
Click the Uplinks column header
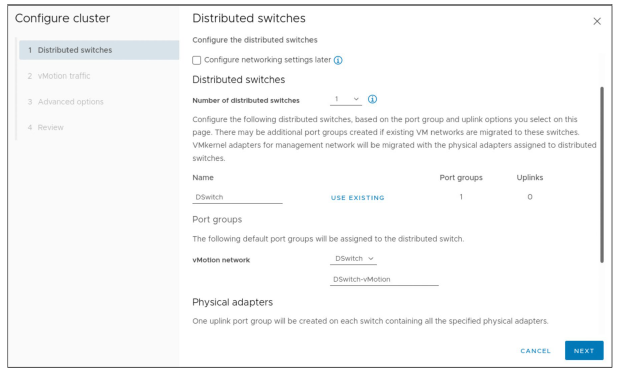(529, 178)
